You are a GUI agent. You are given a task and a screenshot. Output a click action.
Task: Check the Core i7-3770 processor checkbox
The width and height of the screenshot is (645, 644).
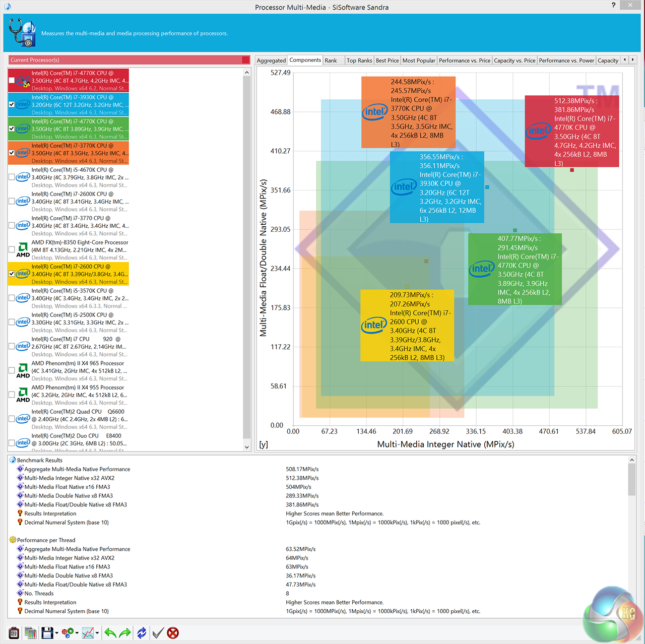pos(12,226)
